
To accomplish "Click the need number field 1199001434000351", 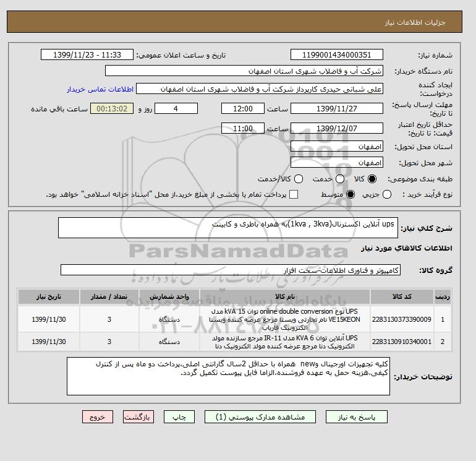I will [337, 54].
